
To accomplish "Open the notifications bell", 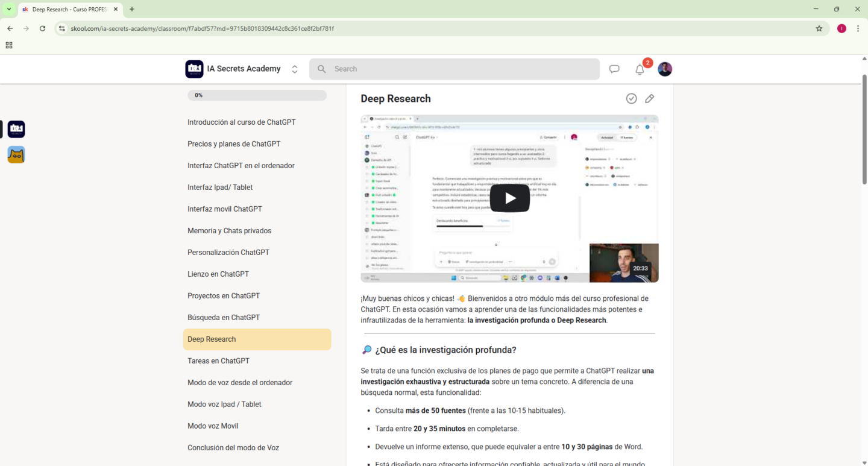I will (x=640, y=69).
